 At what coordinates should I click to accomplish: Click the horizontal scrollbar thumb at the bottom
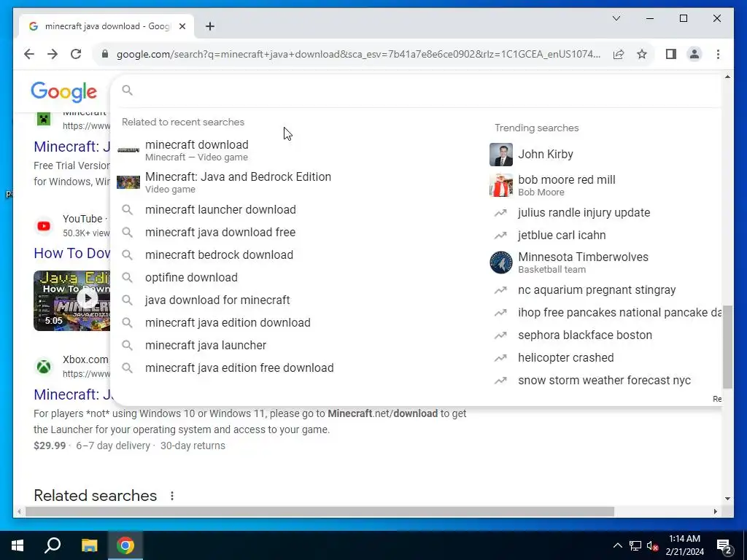(x=320, y=511)
